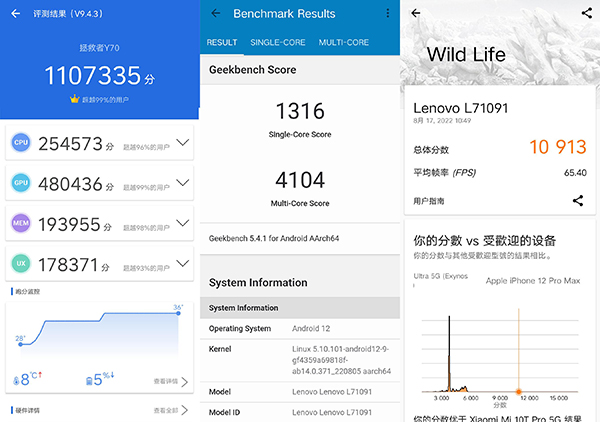Screen dimensions: 600x422
Task: Click the back arrow beside Benchmark Results
Action: coord(215,14)
